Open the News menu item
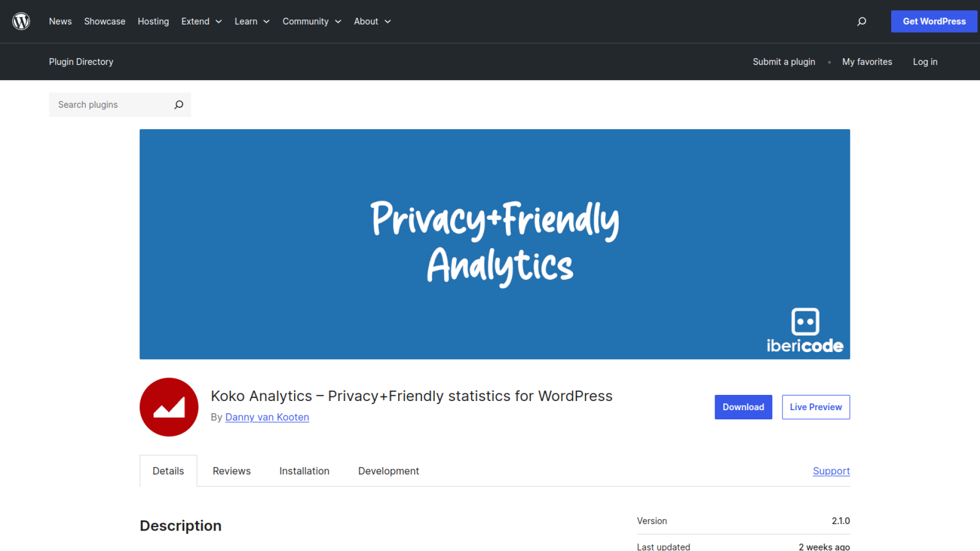980x551 pixels. 60,21
